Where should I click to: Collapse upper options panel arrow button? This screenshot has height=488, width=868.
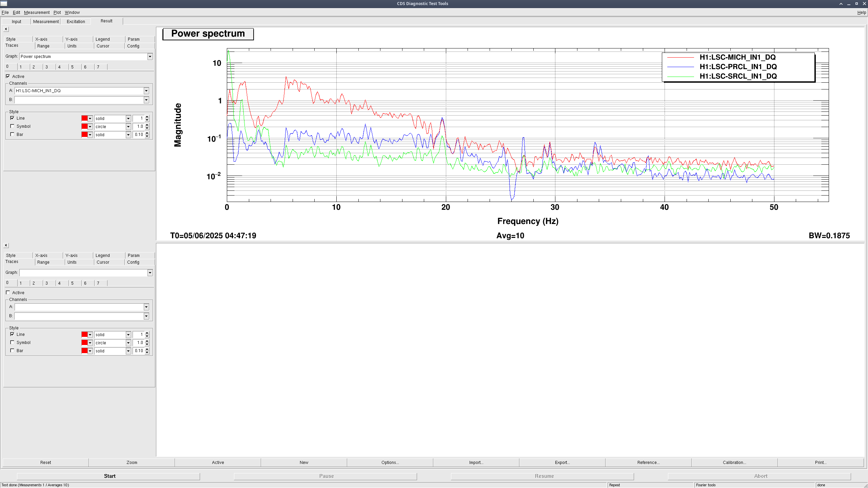(x=6, y=29)
